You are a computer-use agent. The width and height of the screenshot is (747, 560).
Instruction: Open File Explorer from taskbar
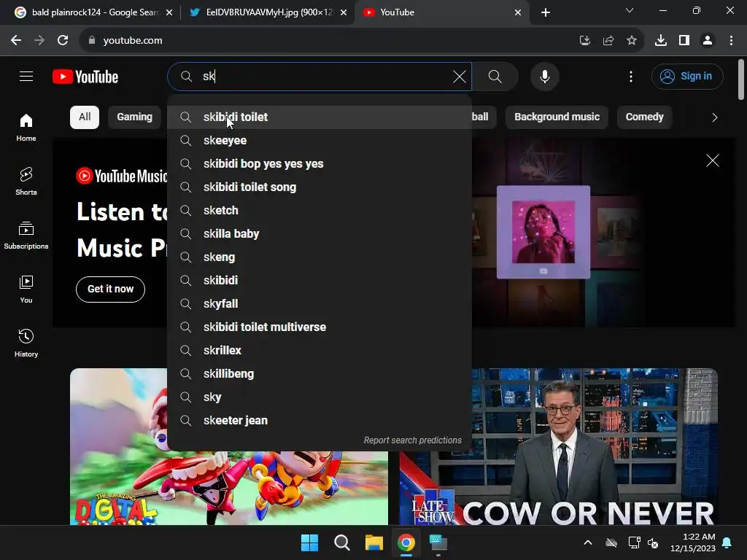[374, 542]
